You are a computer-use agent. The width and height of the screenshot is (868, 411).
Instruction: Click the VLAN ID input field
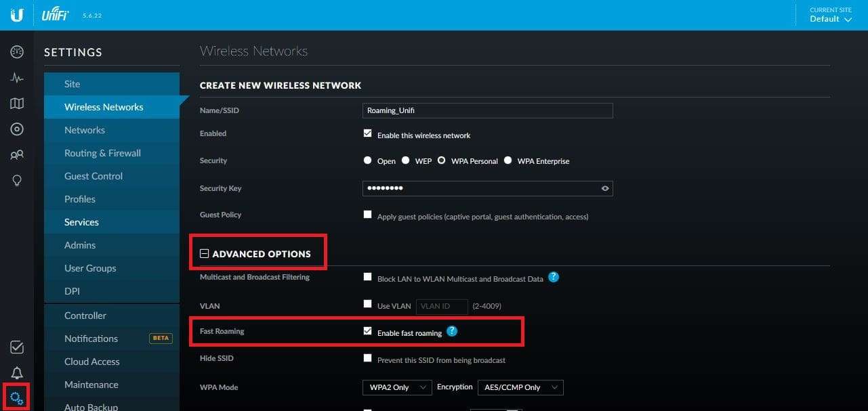pos(441,305)
